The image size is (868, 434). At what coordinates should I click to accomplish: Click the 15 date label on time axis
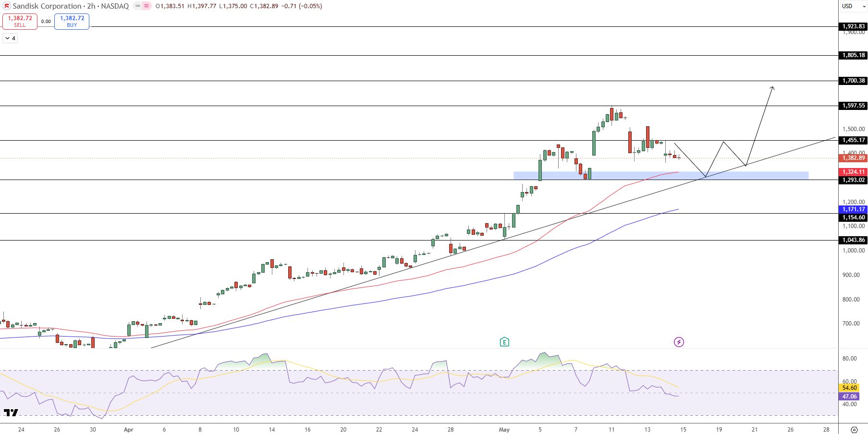coord(683,430)
